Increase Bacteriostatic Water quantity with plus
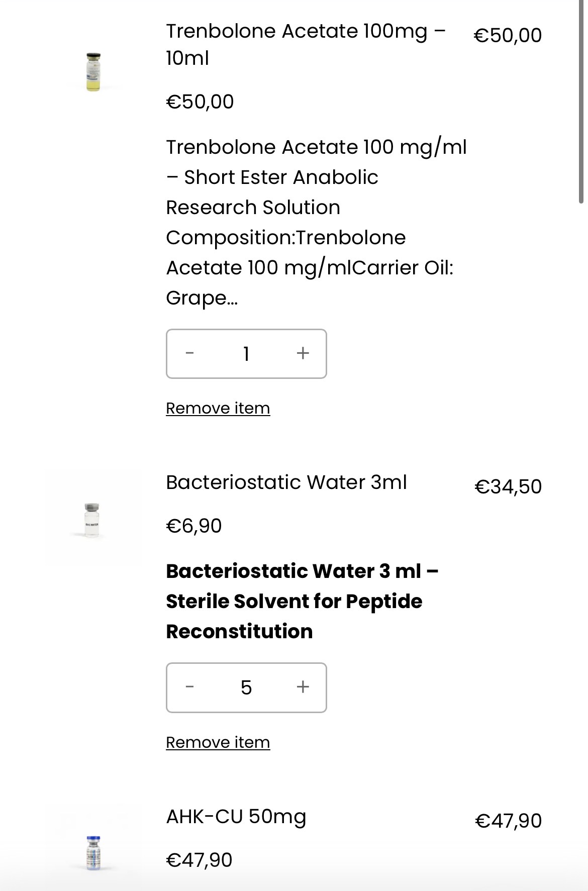The image size is (588, 891). (x=303, y=687)
